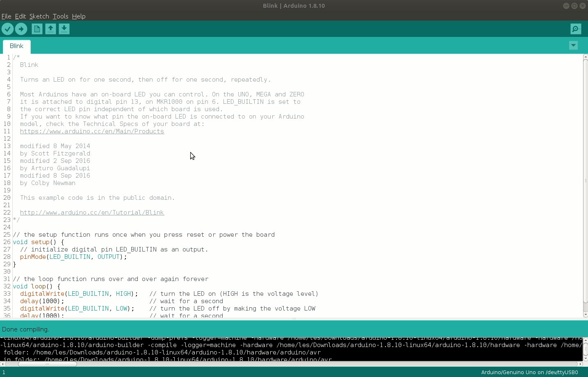
Task: Click console line starting with 'folder:'
Action: click(162, 352)
